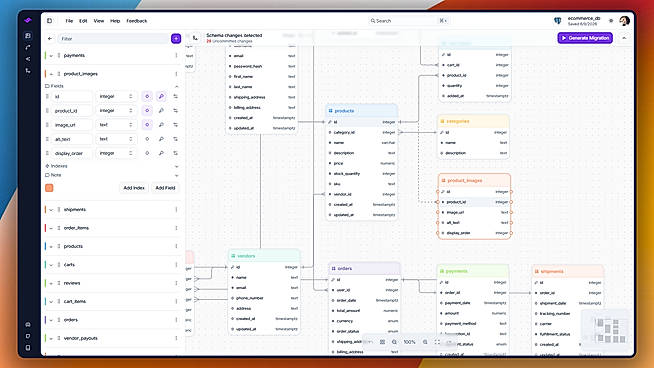654x368 pixels.
Task: Toggle not-null for product_id field
Action: click(147, 111)
